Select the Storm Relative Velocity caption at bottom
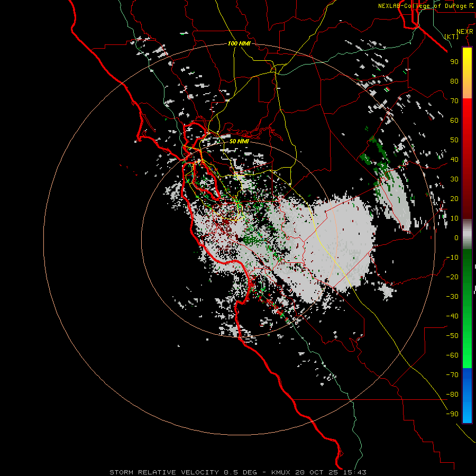This screenshot has height=476, width=476. 237,472
